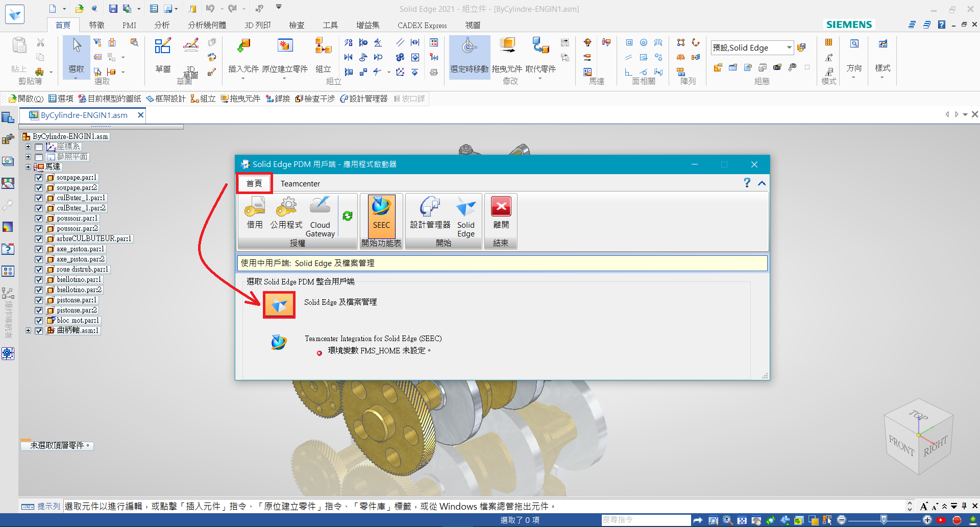This screenshot has width=980, height=527.
Task: Click save icon in quick access toolbar
Action: (x=113, y=9)
